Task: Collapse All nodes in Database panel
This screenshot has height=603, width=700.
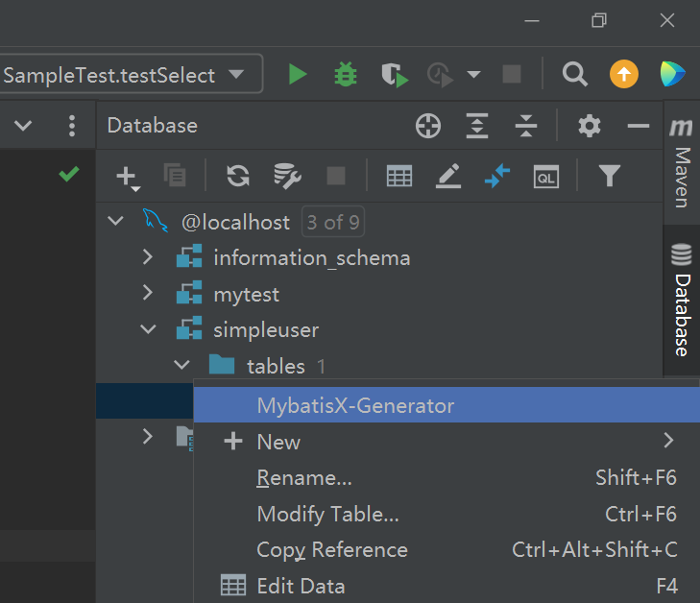Action: point(526,126)
